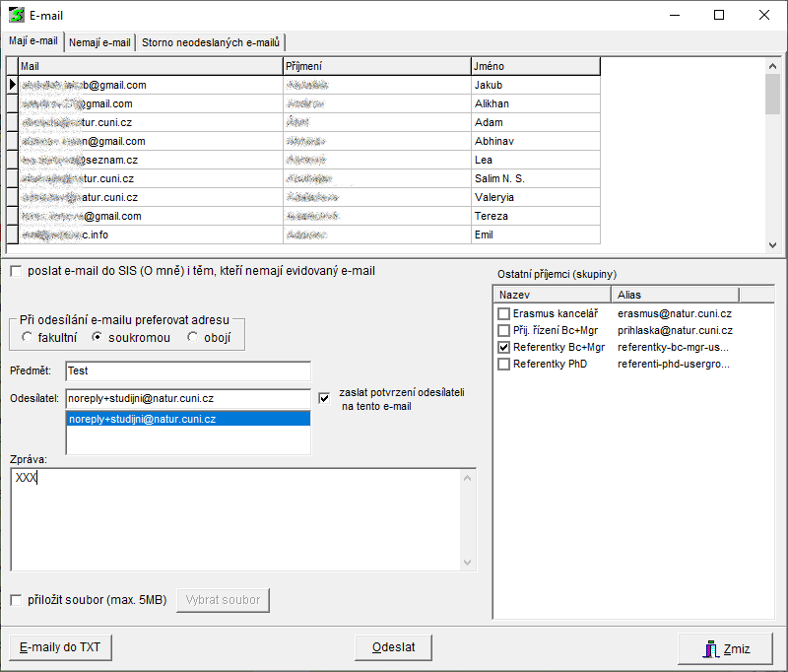Select the fakultní address radio button
The image size is (788, 672).
(28, 338)
